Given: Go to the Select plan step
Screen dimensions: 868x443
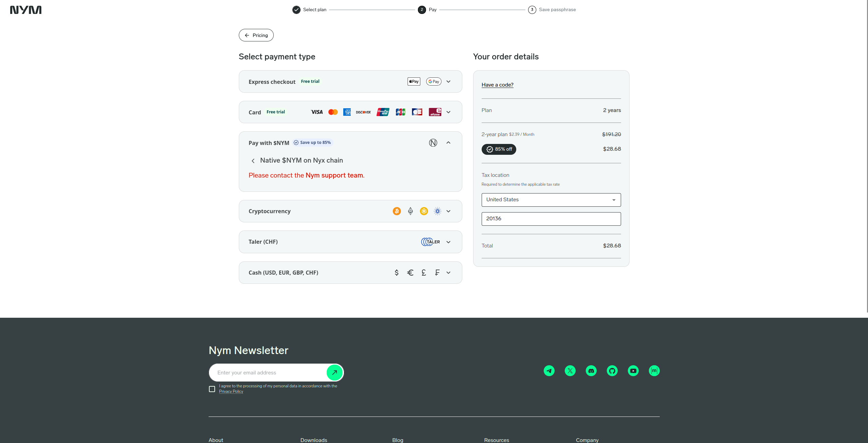Looking at the screenshot, I should [x=309, y=10].
